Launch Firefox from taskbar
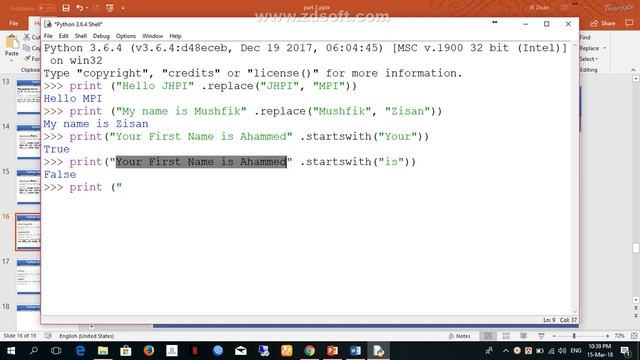The width and height of the screenshot is (640, 360). point(149,351)
